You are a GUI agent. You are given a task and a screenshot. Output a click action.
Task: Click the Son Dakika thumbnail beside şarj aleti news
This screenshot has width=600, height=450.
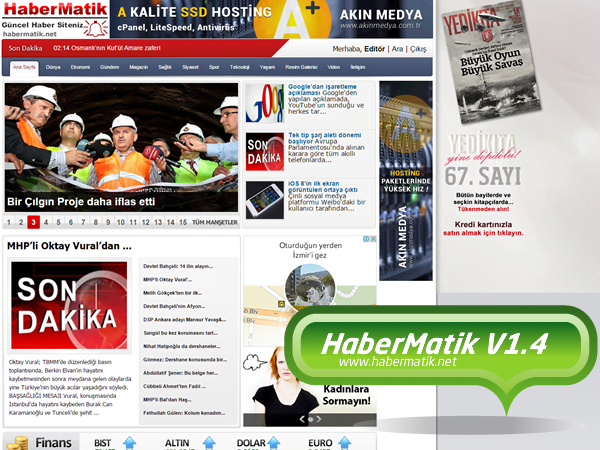pyautogui.click(x=265, y=152)
